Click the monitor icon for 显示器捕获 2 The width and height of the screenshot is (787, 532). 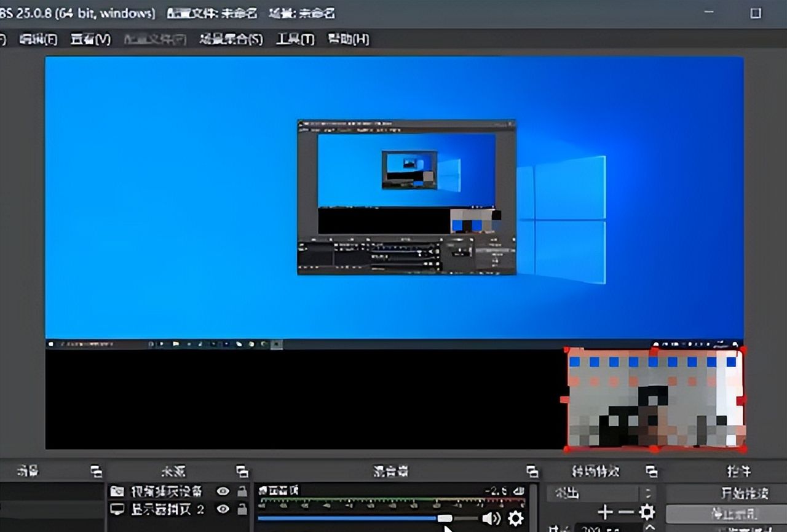click(117, 509)
